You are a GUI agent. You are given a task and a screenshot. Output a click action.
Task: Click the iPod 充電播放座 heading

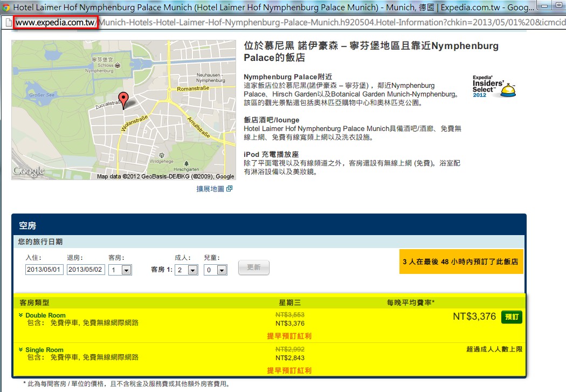[x=271, y=154]
